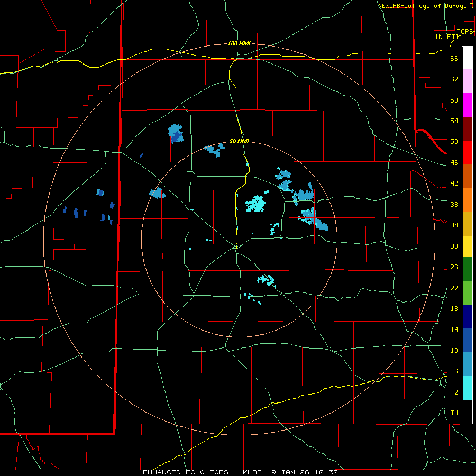Click the NEXLAB-College of DuPage credit
Screen dimensions: 476x476
coord(426,6)
